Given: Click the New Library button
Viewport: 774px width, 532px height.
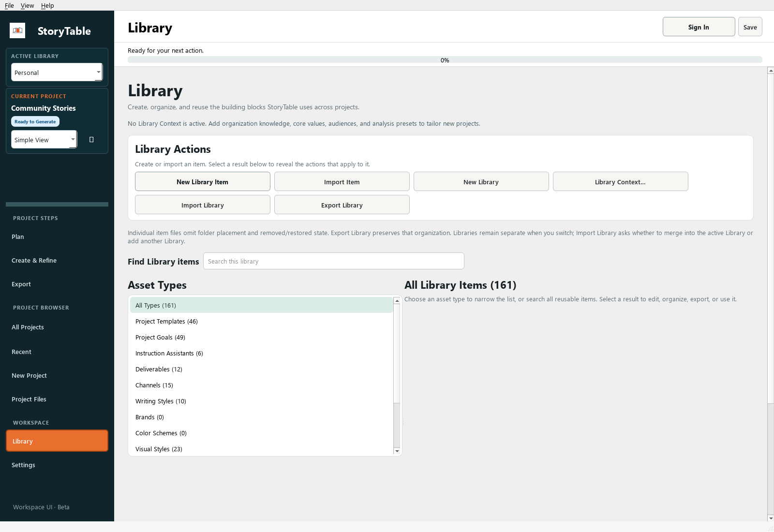Looking at the screenshot, I should tap(481, 182).
